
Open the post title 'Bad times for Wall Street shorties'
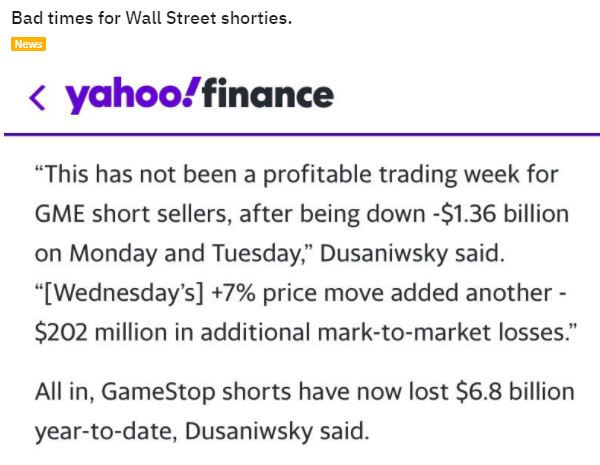(152, 18)
